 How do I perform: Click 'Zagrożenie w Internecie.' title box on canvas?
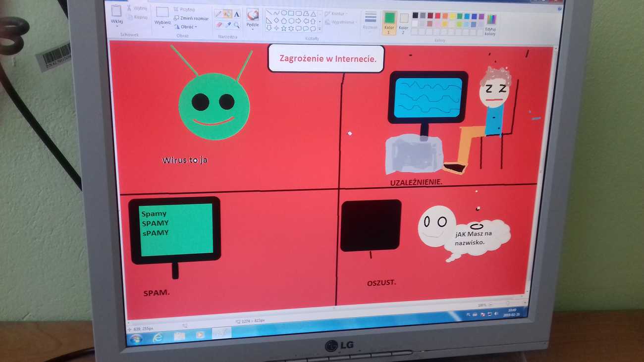[x=326, y=58]
